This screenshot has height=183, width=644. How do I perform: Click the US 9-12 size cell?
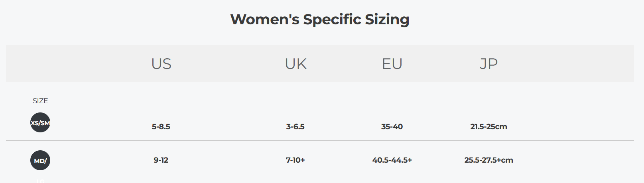point(161,160)
